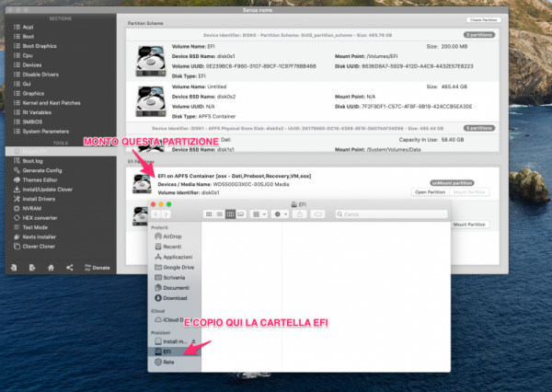This screenshot has width=552, height=392.
Task: Click the Open Partition button
Action: [x=431, y=192]
